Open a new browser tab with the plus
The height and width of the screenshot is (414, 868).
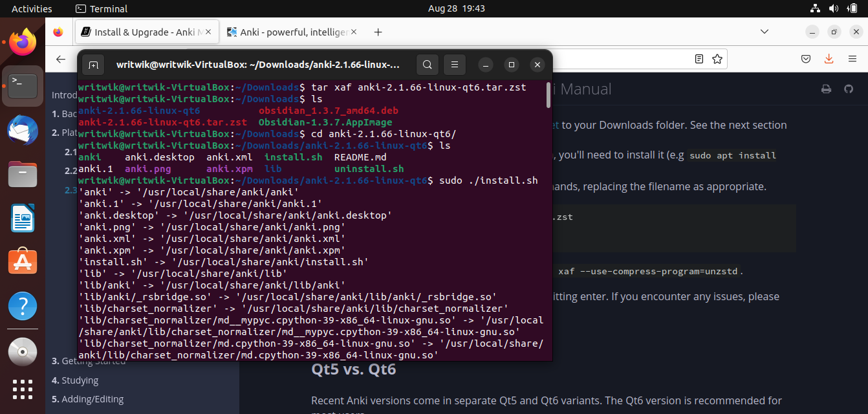[378, 31]
